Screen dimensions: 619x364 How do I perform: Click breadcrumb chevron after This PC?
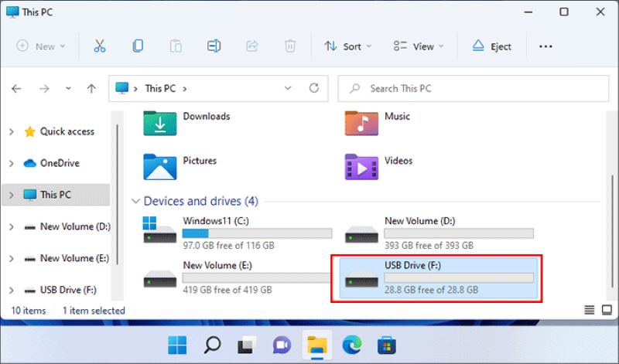184,89
